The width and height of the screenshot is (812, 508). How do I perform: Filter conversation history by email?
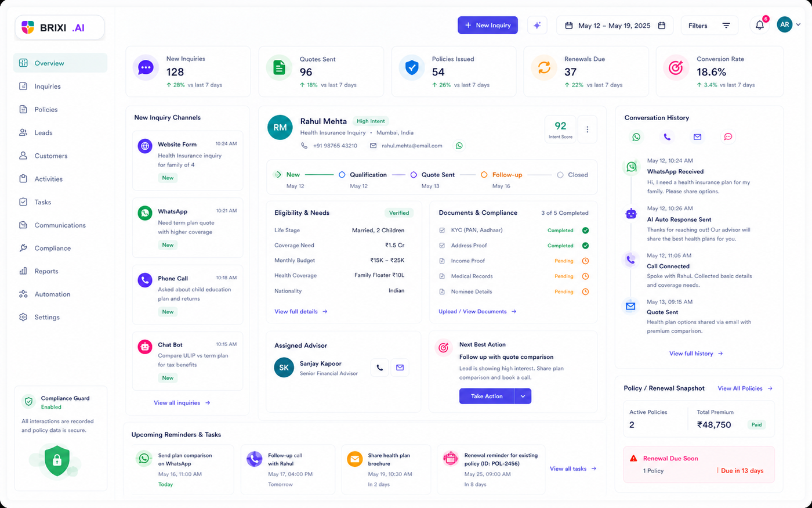(697, 137)
